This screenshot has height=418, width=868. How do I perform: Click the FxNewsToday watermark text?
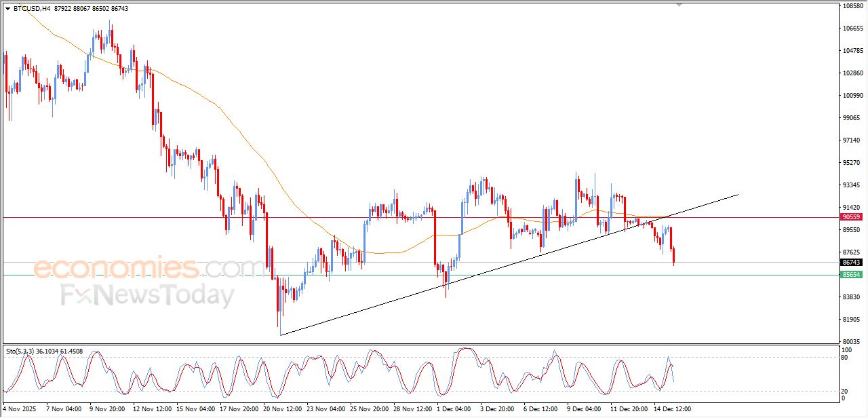pos(147,296)
